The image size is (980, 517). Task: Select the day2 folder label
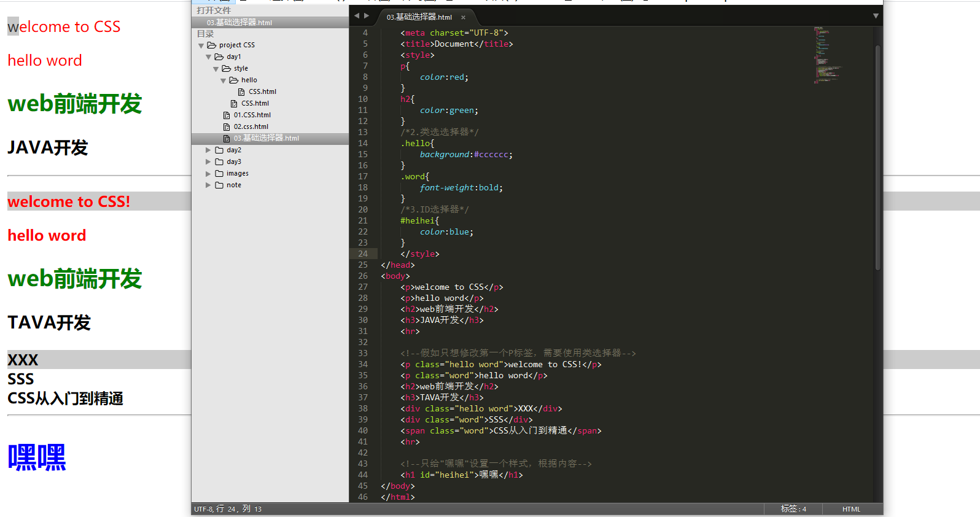(x=234, y=150)
